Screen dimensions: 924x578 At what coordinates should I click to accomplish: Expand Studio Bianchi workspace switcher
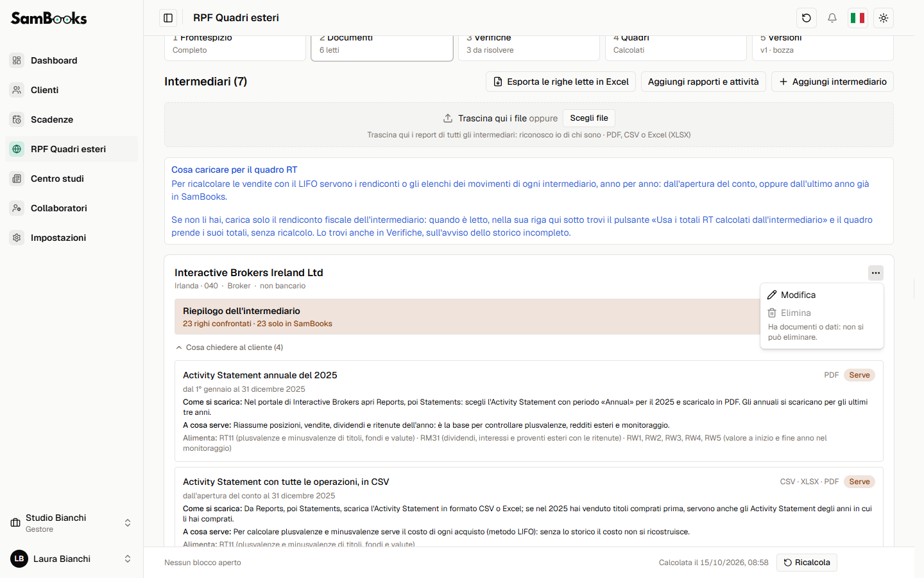(71, 523)
